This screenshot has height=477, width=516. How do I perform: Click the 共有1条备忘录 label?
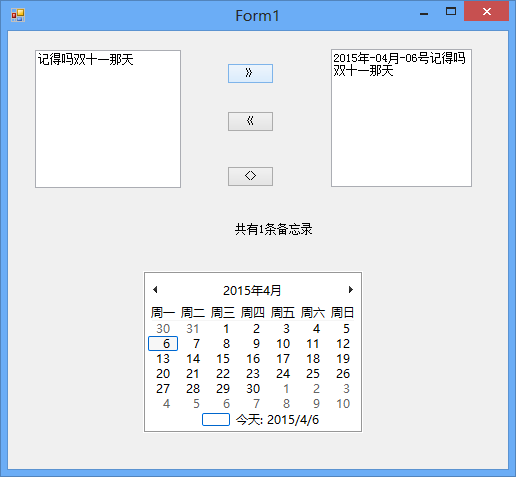(273, 229)
